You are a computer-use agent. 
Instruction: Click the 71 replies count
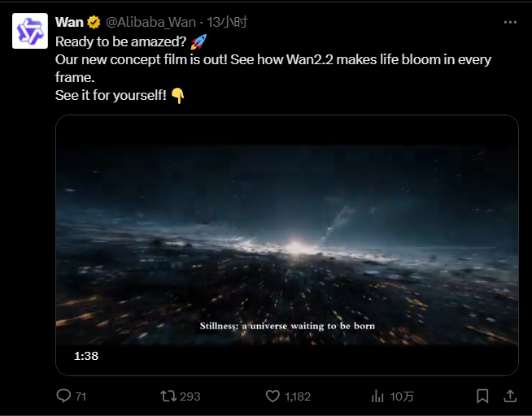80,396
